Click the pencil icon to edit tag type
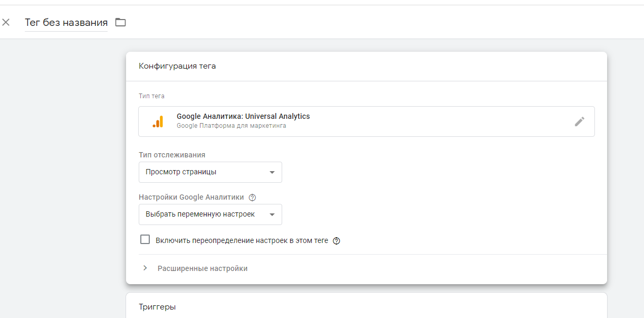 (x=579, y=121)
